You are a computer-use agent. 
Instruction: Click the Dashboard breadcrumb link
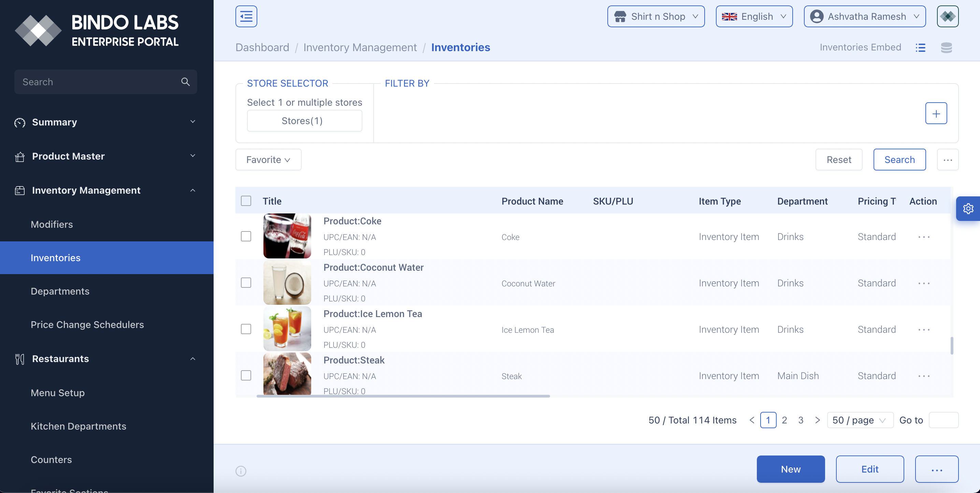click(x=262, y=47)
